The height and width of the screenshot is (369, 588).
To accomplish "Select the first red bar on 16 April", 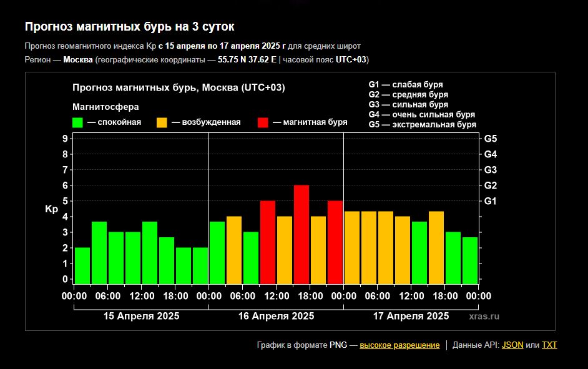I will (x=268, y=242).
